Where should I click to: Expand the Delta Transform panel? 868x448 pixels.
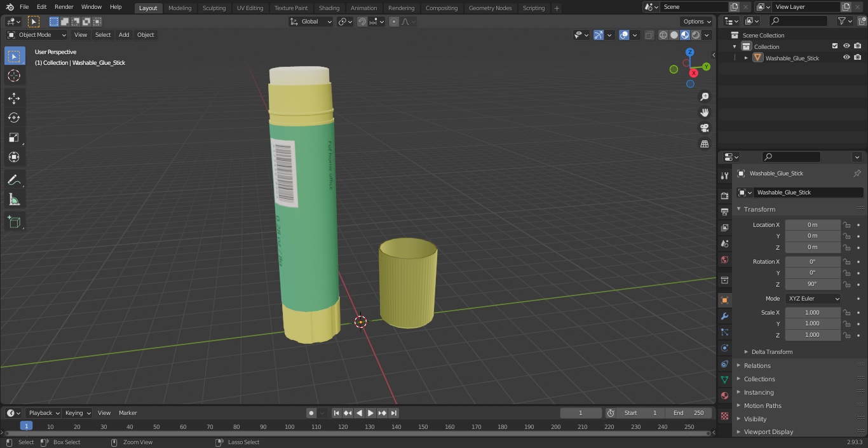771,352
